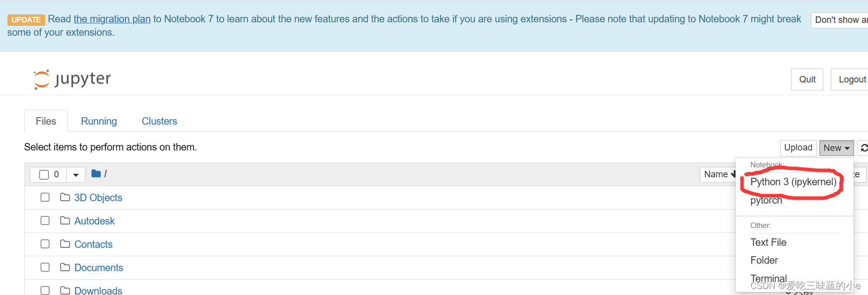Viewport: 868px width, 295px height.
Task: Switch to the Running tab
Action: coord(99,121)
